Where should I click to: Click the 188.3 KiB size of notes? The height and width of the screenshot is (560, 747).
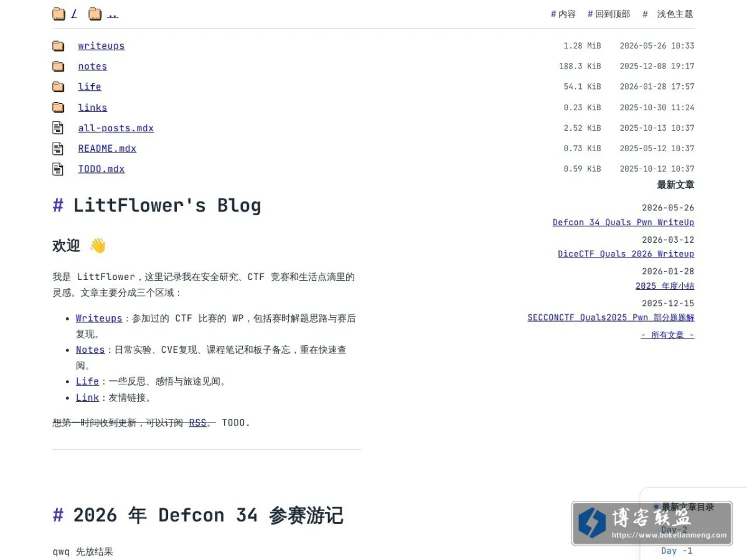tap(580, 67)
